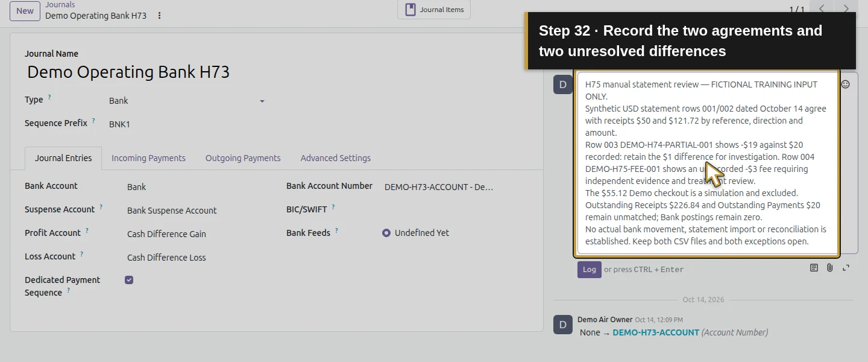Open the emoji picker in the note composer

click(846, 84)
